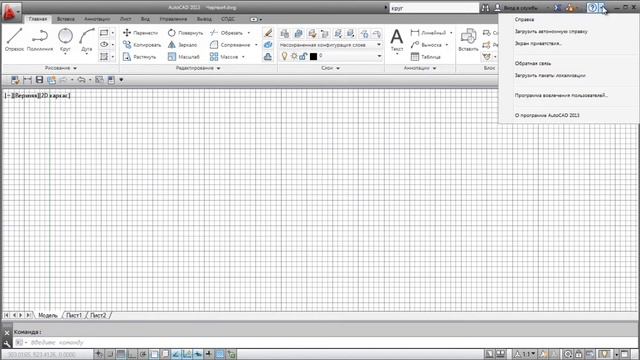Screen dimensions: 640x360
Task: Toggle lineweight display in the status bar
Action: [x=209, y=354]
